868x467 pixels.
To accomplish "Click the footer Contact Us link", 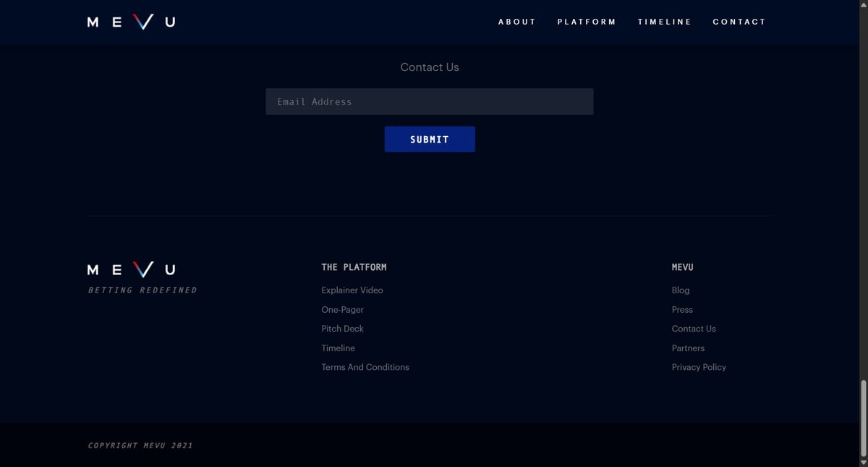I will (694, 329).
